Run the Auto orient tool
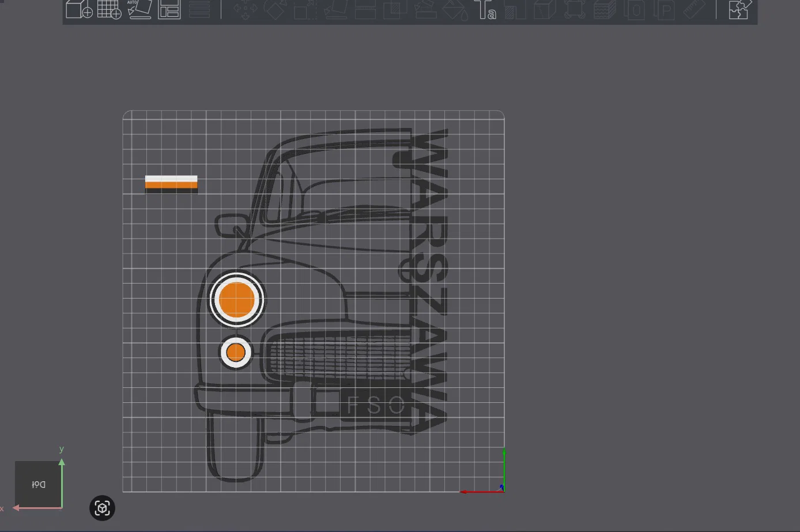Image resolution: width=800 pixels, height=532 pixels. click(139, 9)
